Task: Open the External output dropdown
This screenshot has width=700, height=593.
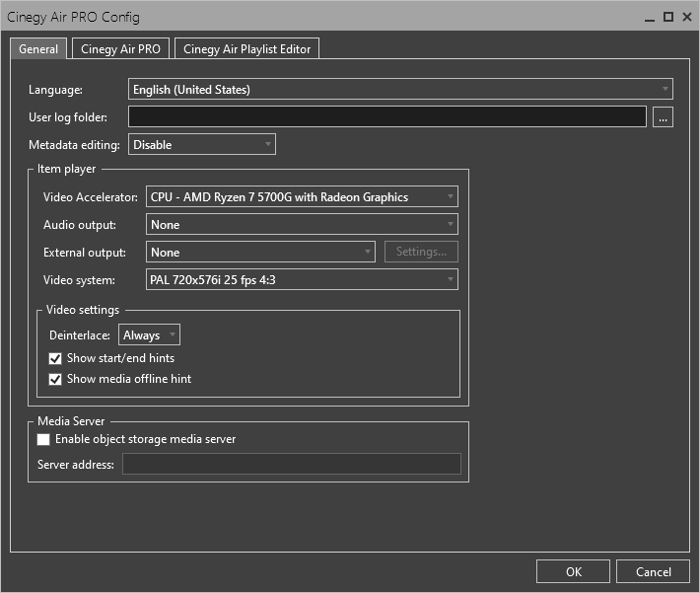Action: click(260, 252)
